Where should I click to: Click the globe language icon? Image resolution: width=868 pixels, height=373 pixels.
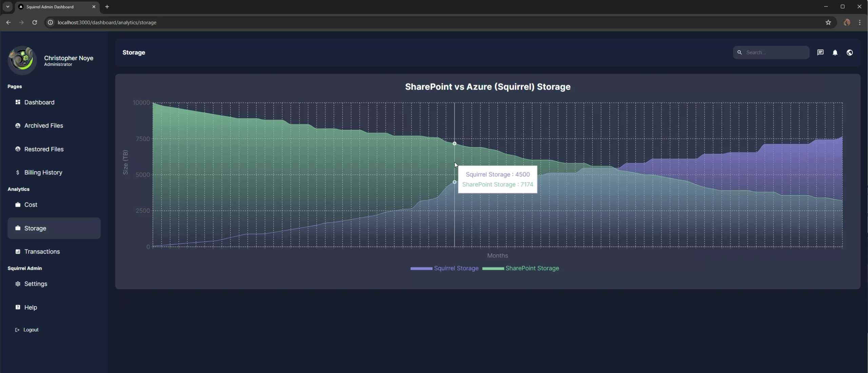(x=850, y=52)
